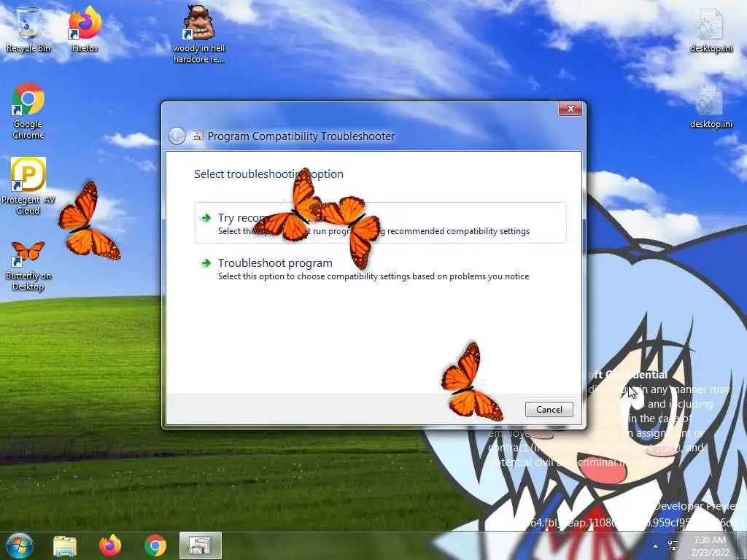747x560 pixels.
Task: Click the troubleshooter title bar icon
Action: pos(197,136)
